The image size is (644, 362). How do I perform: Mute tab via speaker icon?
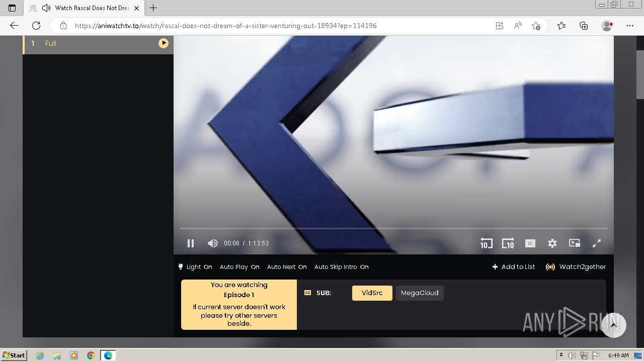click(x=46, y=8)
